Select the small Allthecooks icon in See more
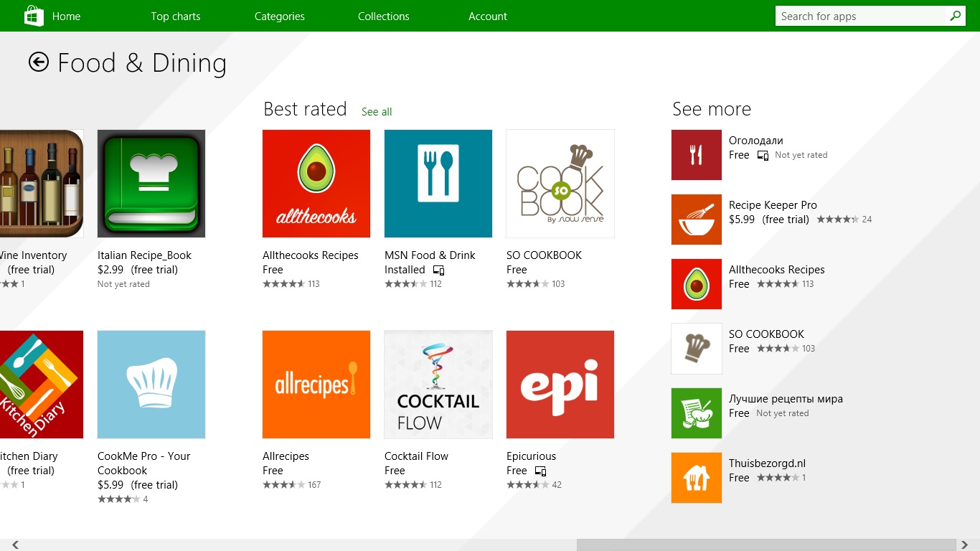The height and width of the screenshot is (551, 980). point(697,284)
